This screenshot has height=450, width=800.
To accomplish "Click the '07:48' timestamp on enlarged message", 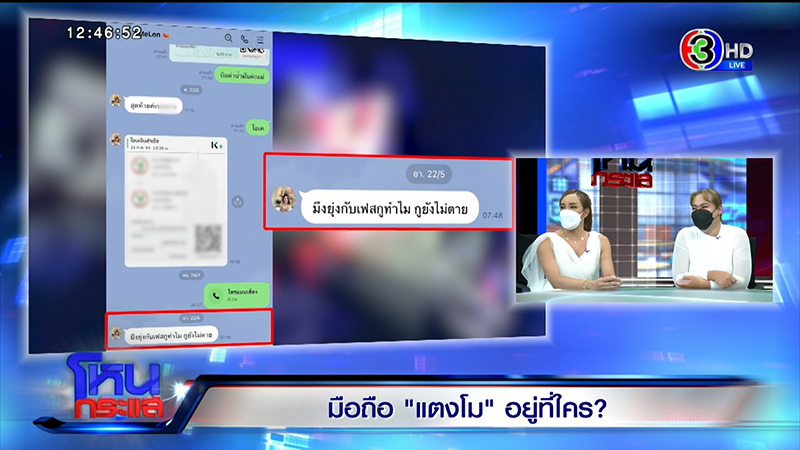I will [x=493, y=215].
